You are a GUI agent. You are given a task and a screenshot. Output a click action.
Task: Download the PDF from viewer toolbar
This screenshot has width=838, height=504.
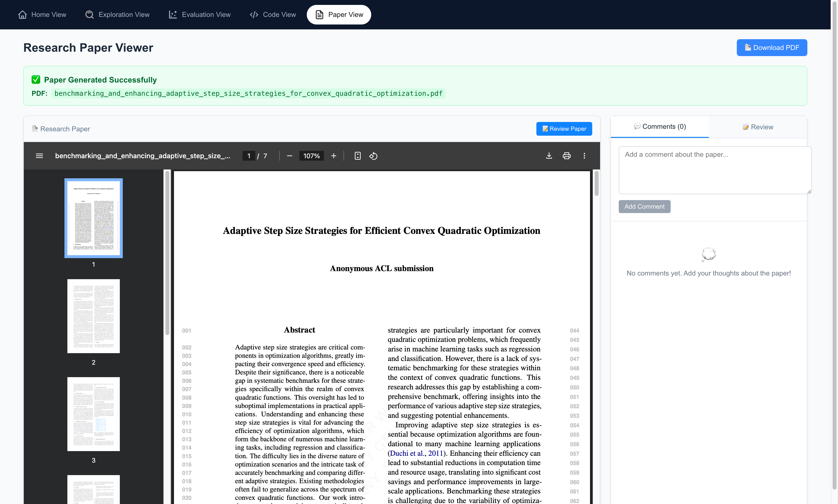click(549, 156)
